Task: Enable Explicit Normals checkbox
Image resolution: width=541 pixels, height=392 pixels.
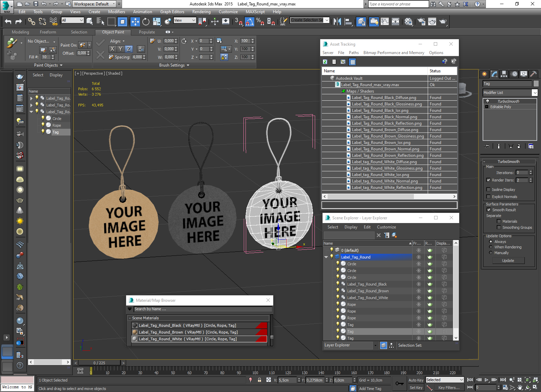Action: [x=488, y=196]
